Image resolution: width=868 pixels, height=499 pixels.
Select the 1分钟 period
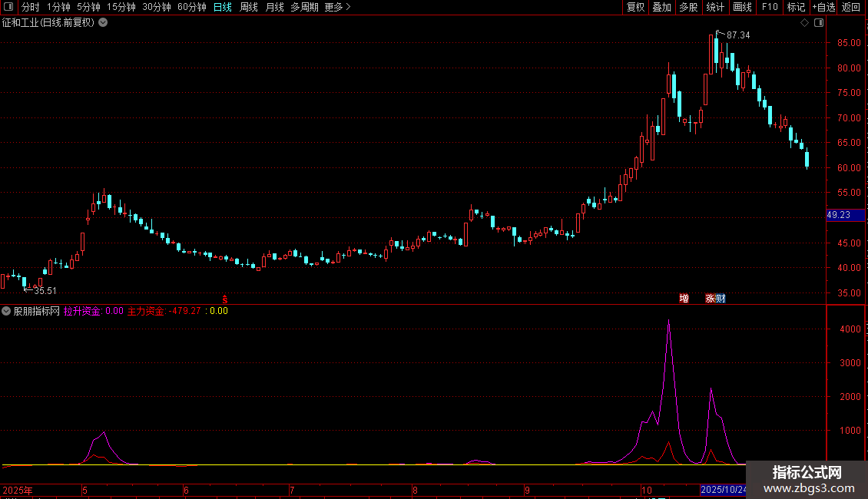[x=58, y=7]
